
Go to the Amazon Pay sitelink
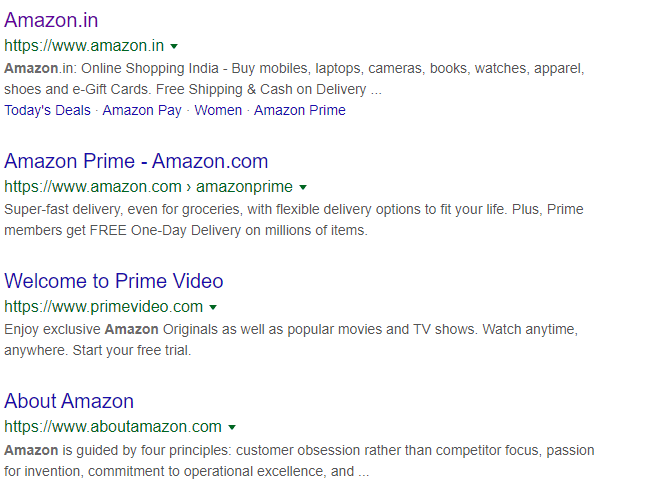[x=142, y=110]
